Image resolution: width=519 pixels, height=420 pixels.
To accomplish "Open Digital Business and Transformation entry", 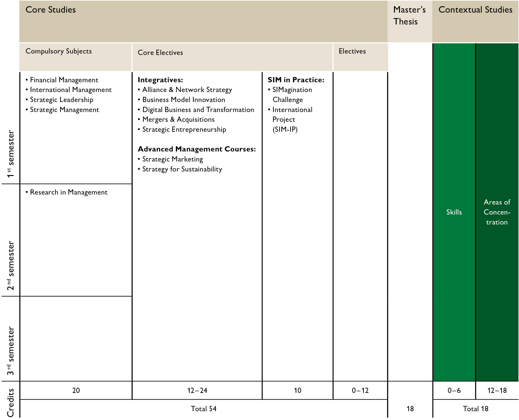I will [198, 110].
